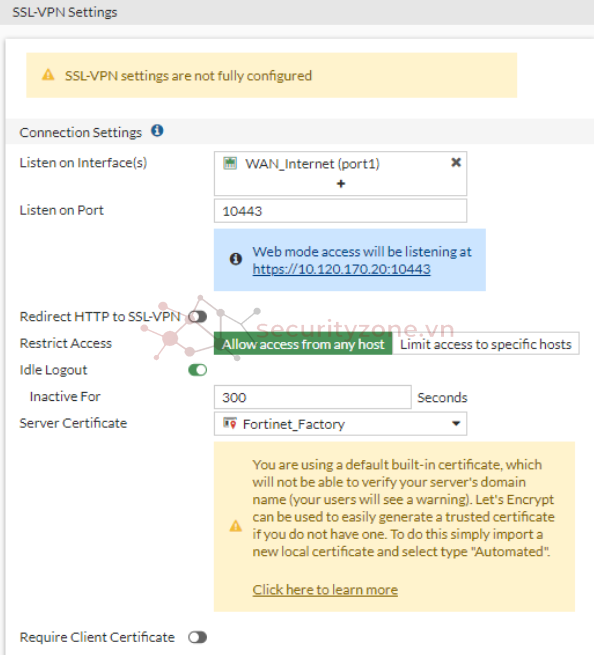Turn on Require Client Certificate

198,637
